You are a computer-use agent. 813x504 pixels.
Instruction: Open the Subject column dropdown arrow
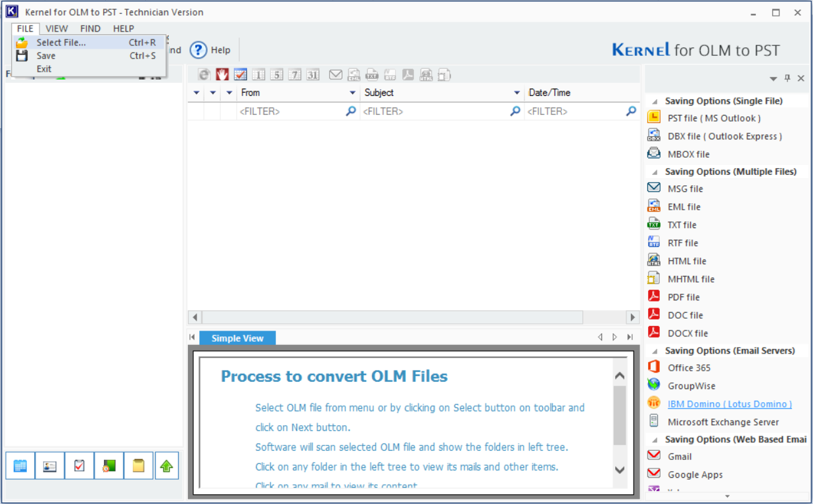[517, 93]
